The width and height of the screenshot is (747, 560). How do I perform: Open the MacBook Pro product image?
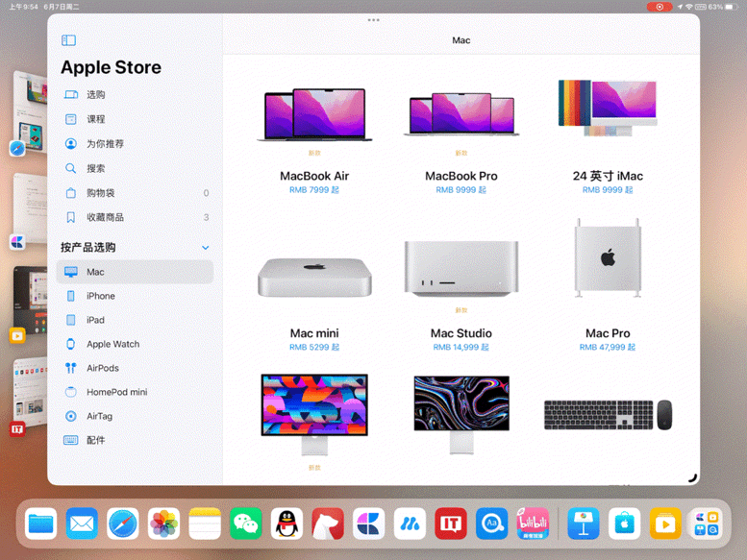[461, 114]
